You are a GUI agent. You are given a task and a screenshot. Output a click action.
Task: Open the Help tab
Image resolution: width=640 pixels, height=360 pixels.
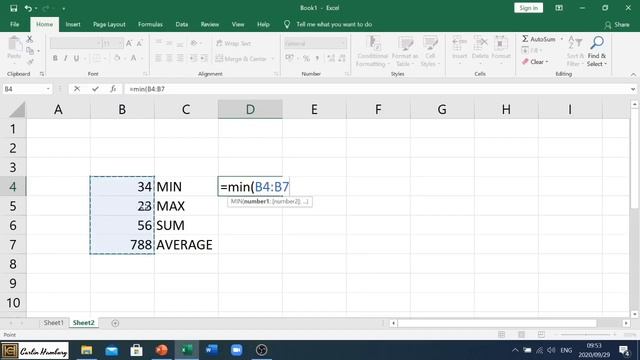263,24
